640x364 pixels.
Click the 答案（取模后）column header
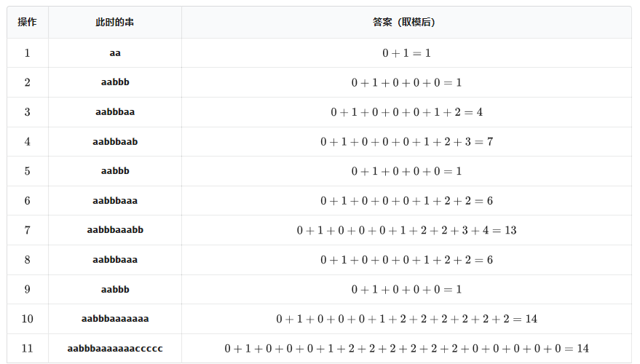pos(406,23)
